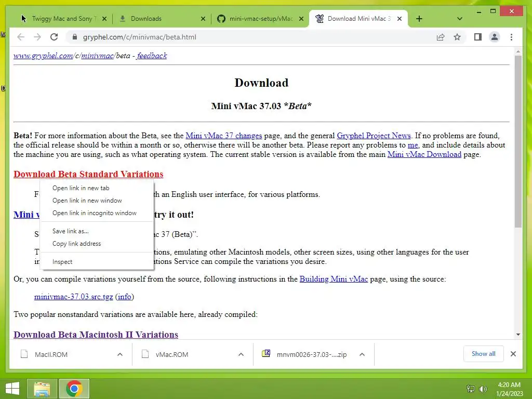Select the Download Mini vMac tab

click(358, 19)
